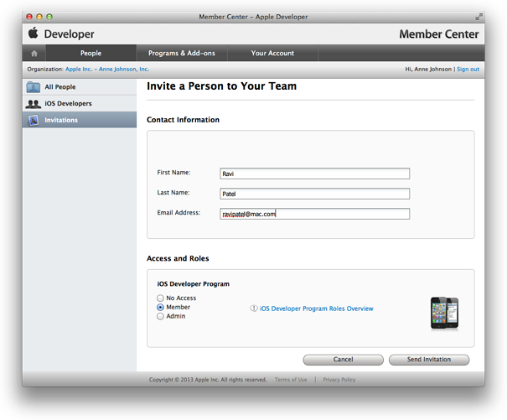Image resolution: width=507 pixels, height=420 pixels.
Task: Click into the Email Address field
Action: pyautogui.click(x=314, y=214)
